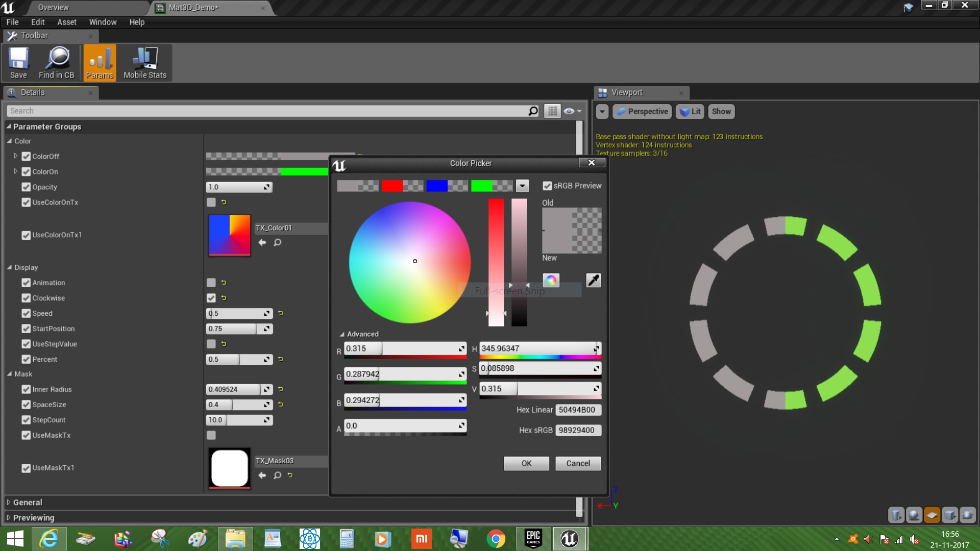Open the Asset menu
The height and width of the screenshot is (551, 980).
click(66, 22)
